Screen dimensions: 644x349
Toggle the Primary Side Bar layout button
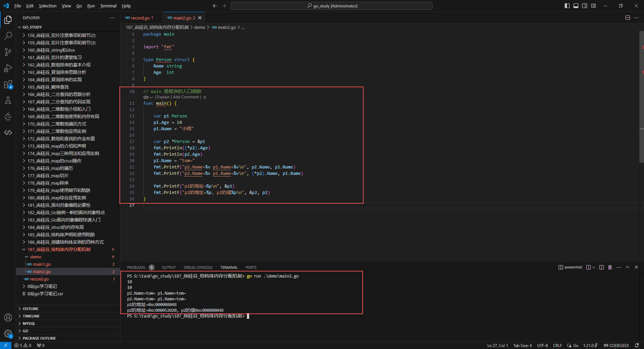point(567,6)
